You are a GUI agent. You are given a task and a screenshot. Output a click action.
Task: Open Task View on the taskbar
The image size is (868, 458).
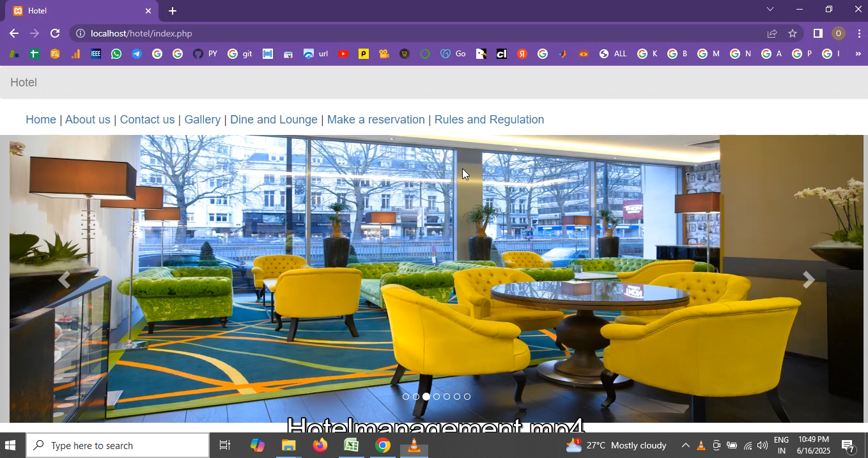[x=225, y=445]
